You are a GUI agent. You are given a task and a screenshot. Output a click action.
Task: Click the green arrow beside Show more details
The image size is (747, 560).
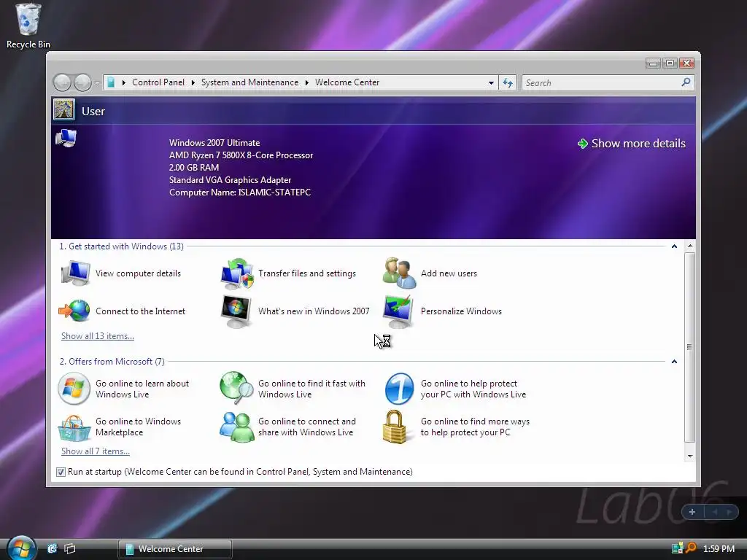tap(583, 144)
